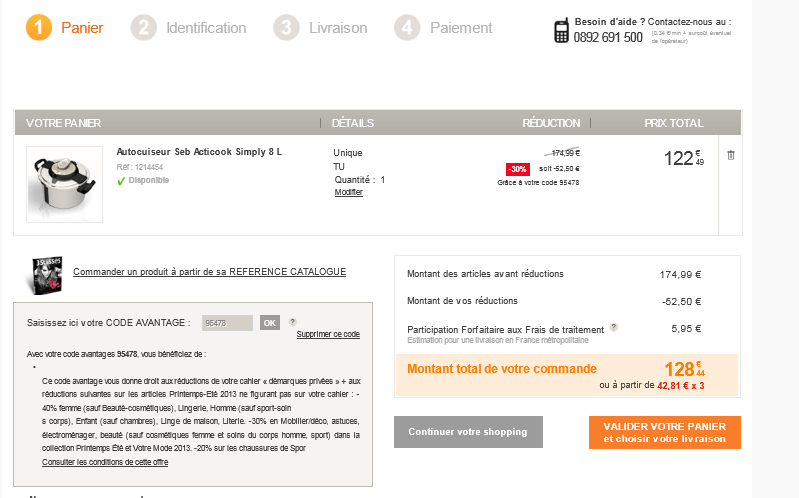
Task: Click the help icon beside the OK button
Action: [x=293, y=322]
